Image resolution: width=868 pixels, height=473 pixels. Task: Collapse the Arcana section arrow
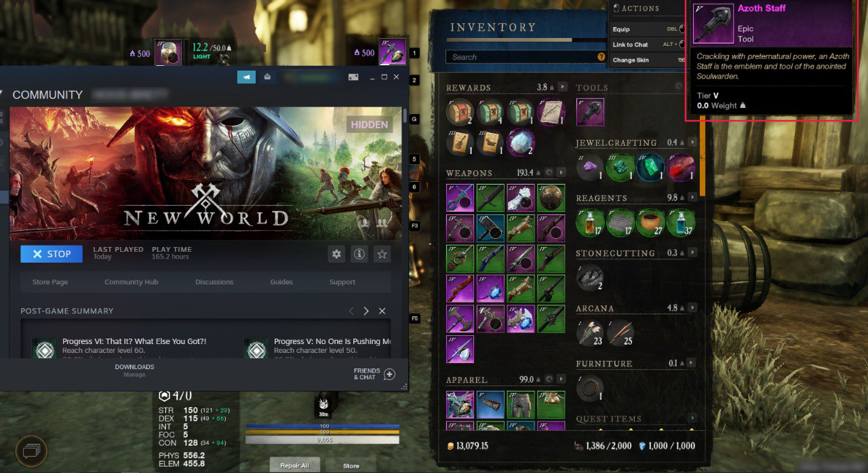click(692, 308)
